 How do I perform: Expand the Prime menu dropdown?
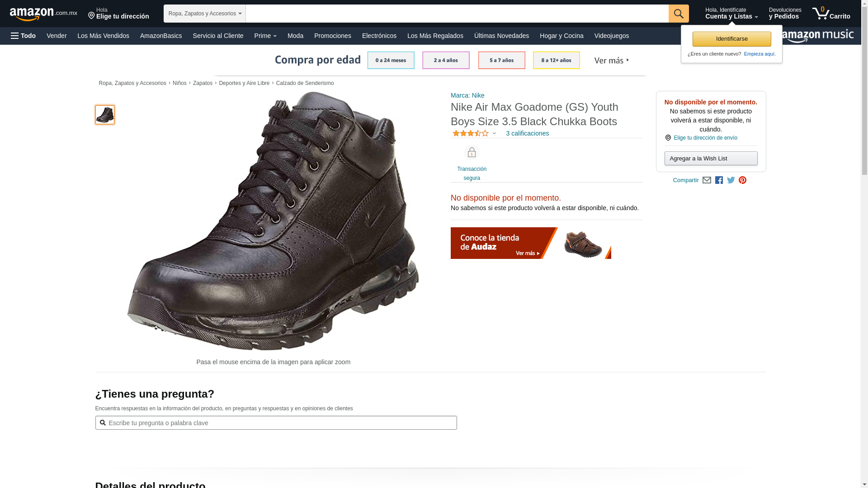coord(265,36)
